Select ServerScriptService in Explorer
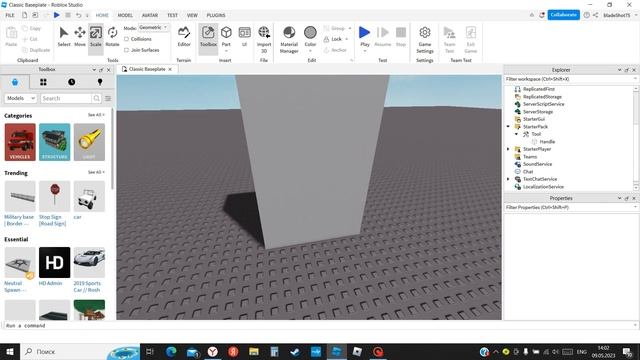The height and width of the screenshot is (360, 640). tap(543, 104)
